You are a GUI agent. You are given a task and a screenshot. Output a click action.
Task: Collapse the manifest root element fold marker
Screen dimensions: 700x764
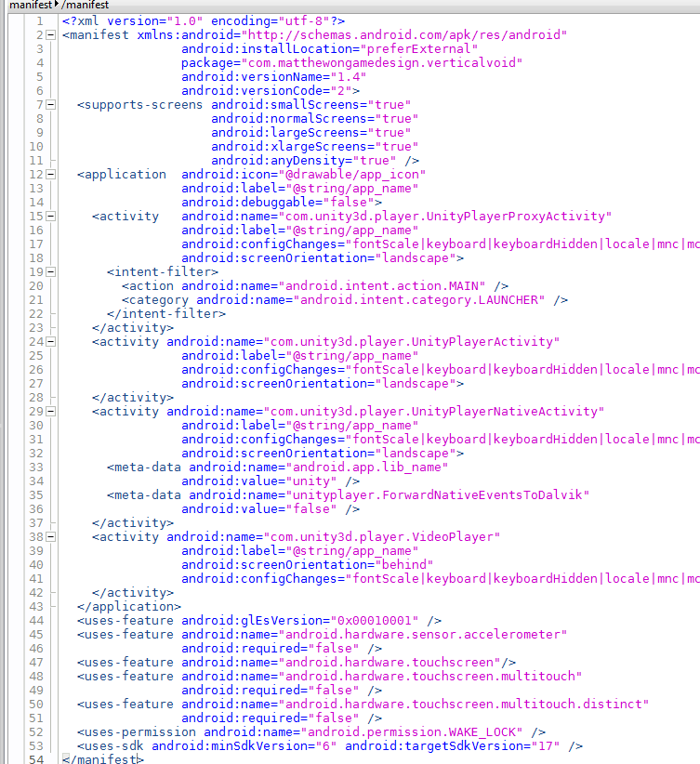coord(51,35)
